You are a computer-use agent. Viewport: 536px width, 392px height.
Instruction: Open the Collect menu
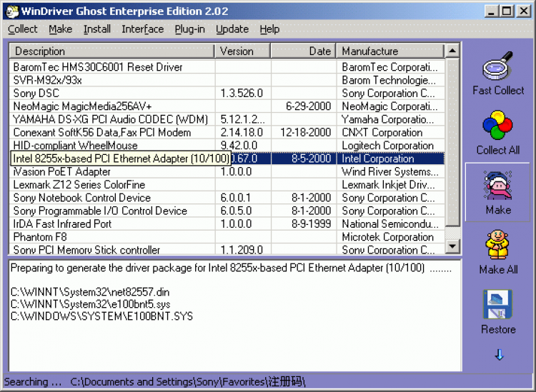pos(23,29)
